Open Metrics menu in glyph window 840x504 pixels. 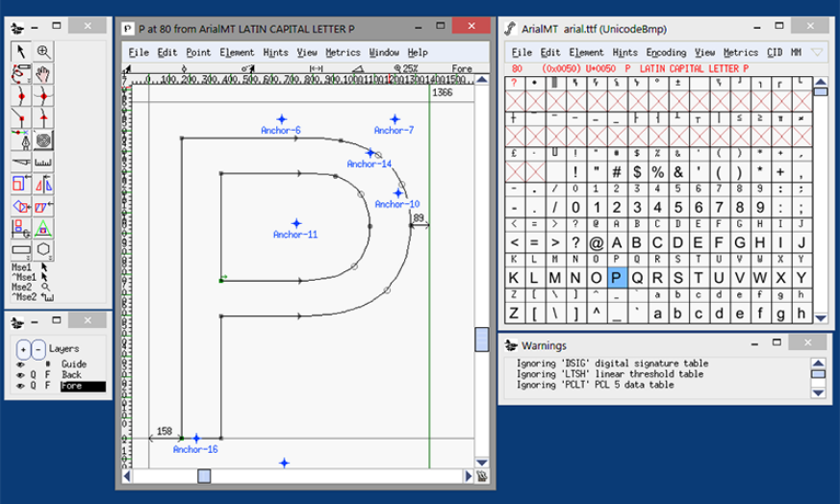click(343, 53)
